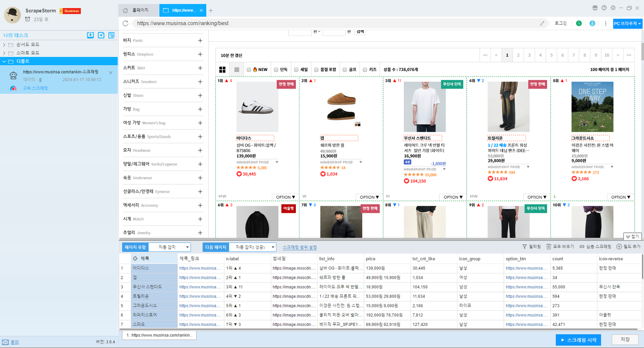Open the 다음 페이지 자동 감지 dropdown

tap(253, 247)
